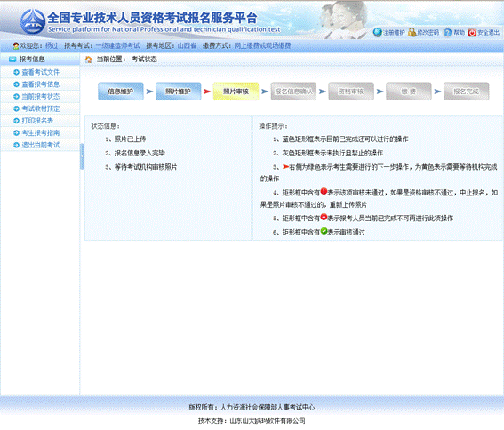Select 当前报考状态 in the sidebar

pos(41,97)
